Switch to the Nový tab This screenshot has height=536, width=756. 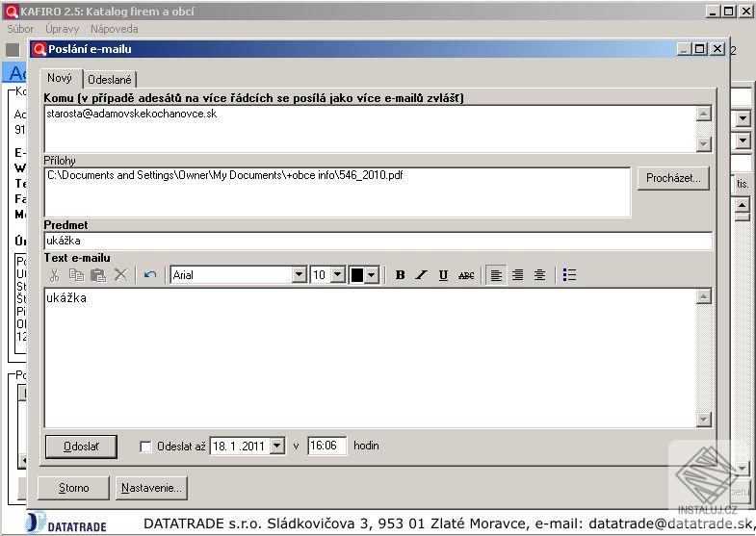60,78
